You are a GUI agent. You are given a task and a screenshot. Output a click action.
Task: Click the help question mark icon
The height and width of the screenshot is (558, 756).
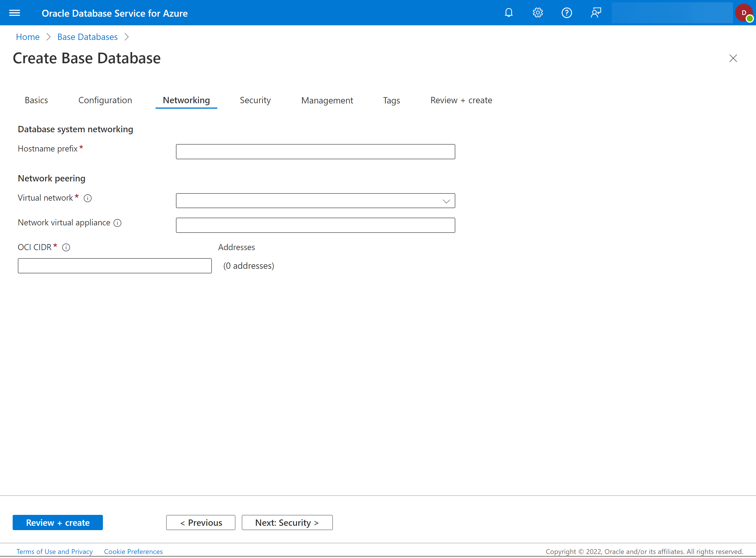point(566,13)
